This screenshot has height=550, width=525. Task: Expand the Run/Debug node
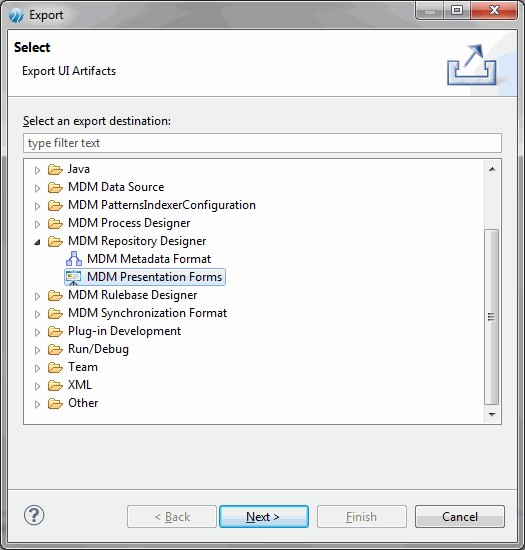click(37, 350)
